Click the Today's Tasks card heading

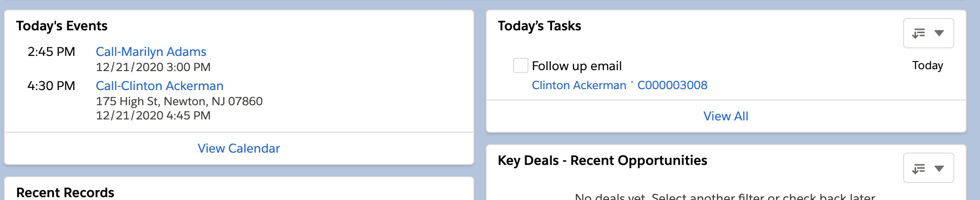pos(539,26)
